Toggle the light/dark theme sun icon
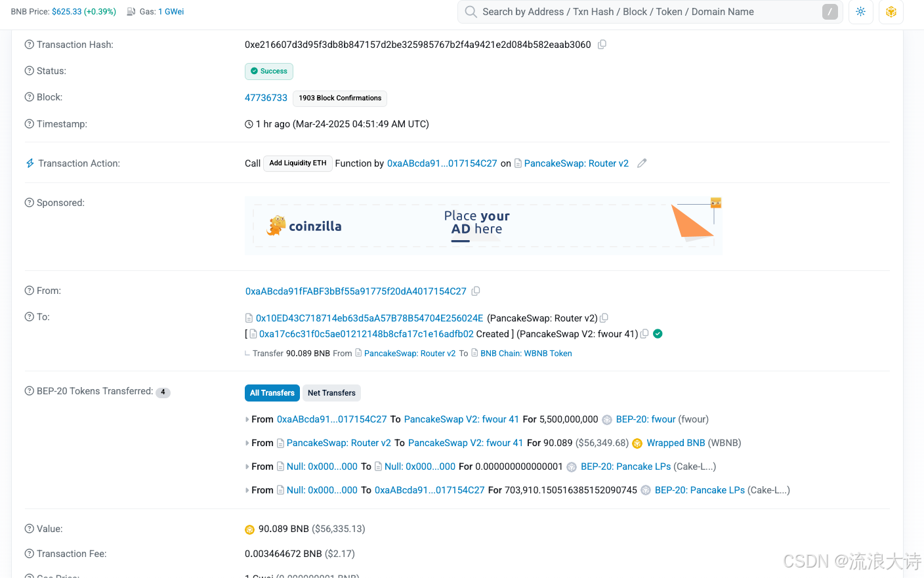The height and width of the screenshot is (578, 924). coord(861,12)
